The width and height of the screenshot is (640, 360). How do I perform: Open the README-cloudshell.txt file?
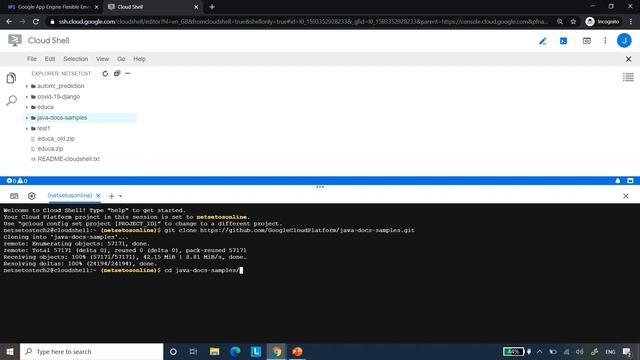(x=69, y=159)
